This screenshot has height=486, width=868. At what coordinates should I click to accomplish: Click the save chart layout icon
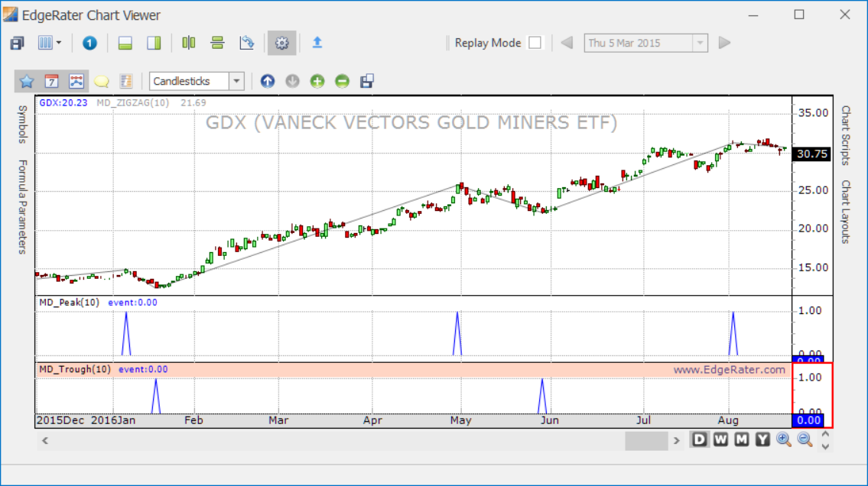point(367,81)
